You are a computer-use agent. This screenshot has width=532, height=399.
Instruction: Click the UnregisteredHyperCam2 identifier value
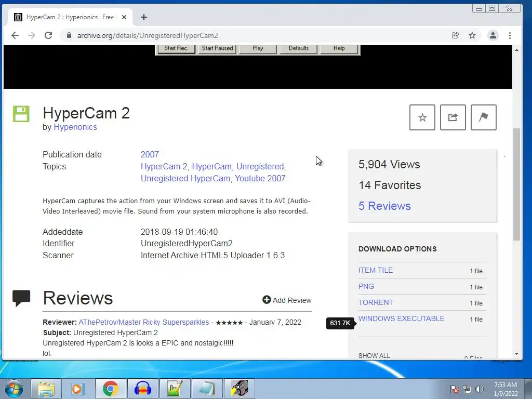click(187, 244)
